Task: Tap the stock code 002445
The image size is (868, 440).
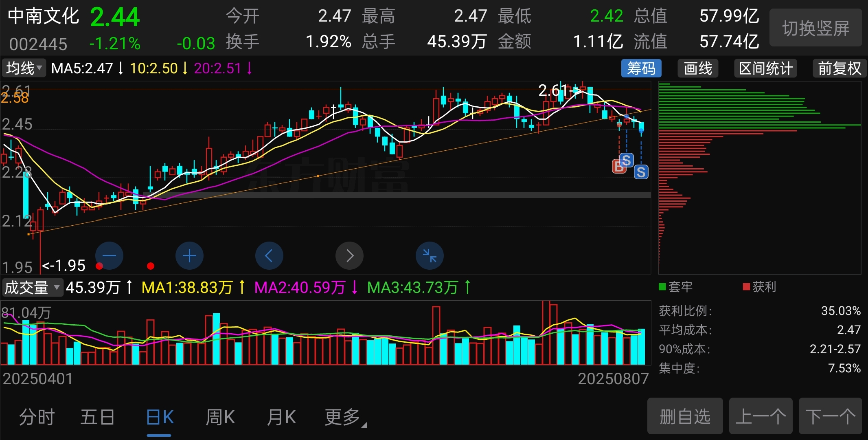Action: point(38,44)
